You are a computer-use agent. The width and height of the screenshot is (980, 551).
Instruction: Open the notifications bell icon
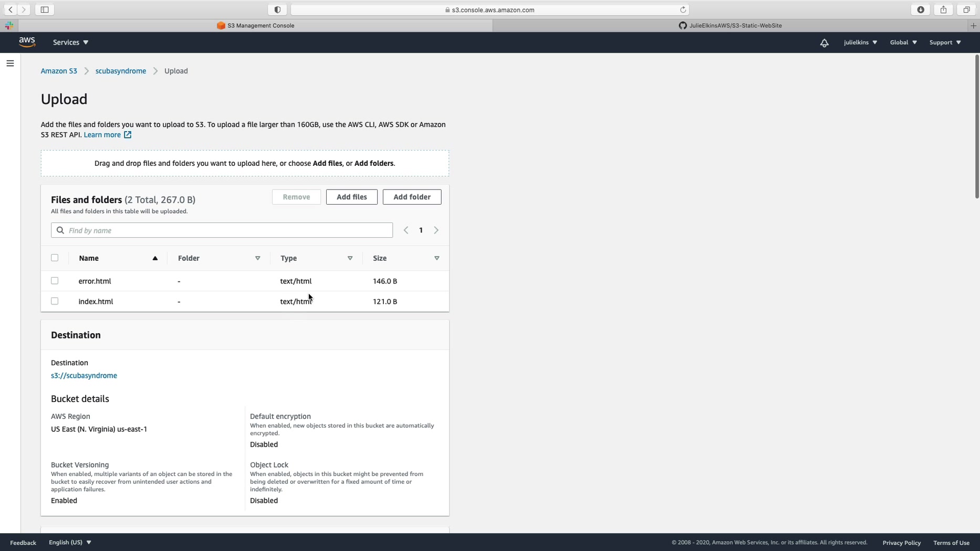click(x=824, y=43)
